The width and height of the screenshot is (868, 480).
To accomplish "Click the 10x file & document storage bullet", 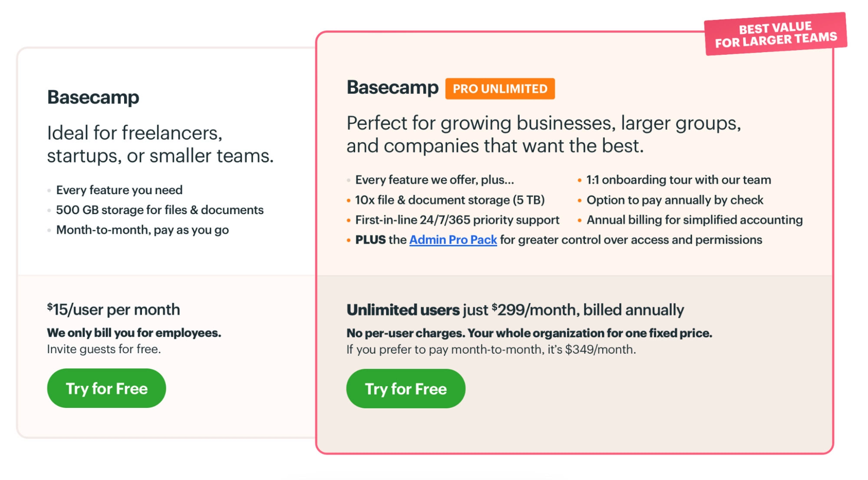I will [x=450, y=200].
